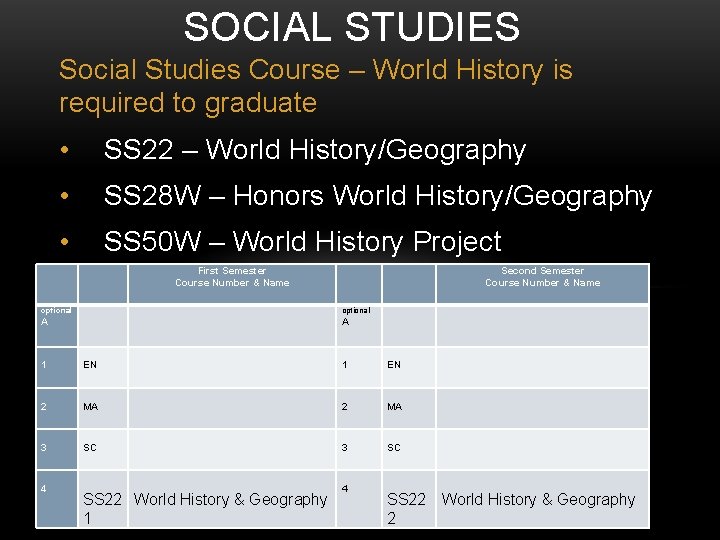Viewport: 720px width, 540px height.
Task: Click the first semester SC cell
Action: tap(103, 449)
